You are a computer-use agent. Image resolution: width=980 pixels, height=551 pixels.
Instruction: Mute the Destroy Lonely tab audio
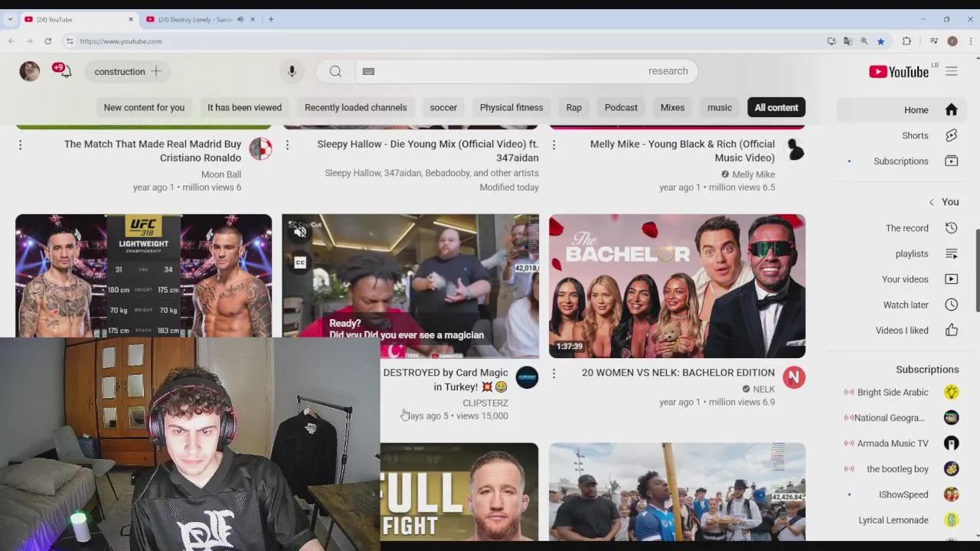point(240,19)
